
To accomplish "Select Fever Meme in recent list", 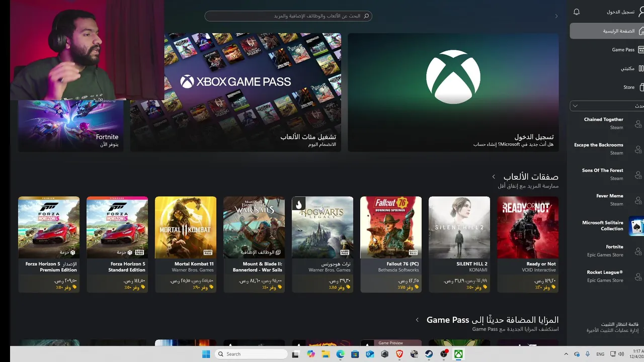I will [x=607, y=200].
